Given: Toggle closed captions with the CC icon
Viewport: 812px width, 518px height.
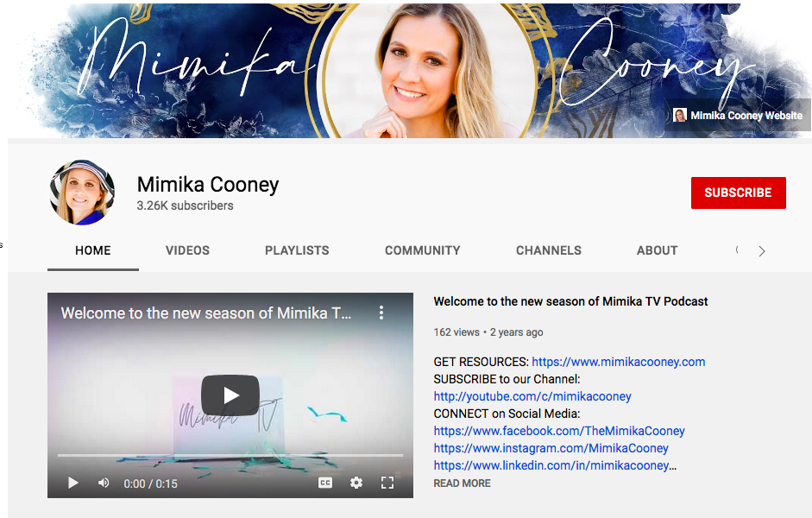Looking at the screenshot, I should pos(325,483).
